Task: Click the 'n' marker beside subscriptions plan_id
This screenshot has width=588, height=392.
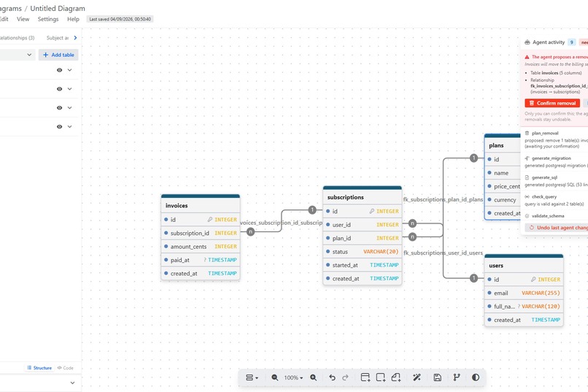Action: [x=412, y=237]
